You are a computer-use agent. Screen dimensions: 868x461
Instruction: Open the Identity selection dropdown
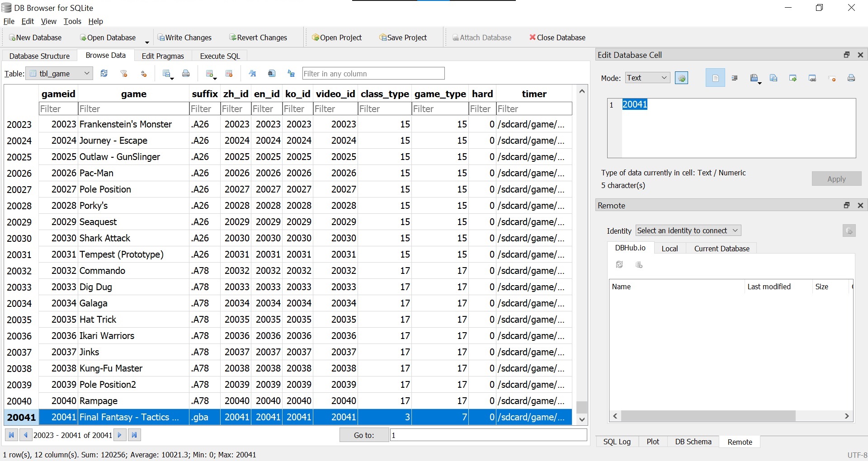[688, 230]
